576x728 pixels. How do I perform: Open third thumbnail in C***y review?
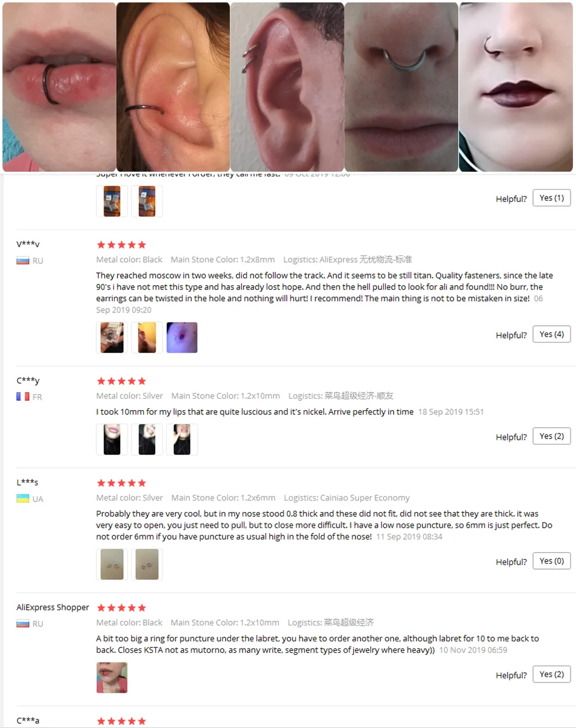182,439
